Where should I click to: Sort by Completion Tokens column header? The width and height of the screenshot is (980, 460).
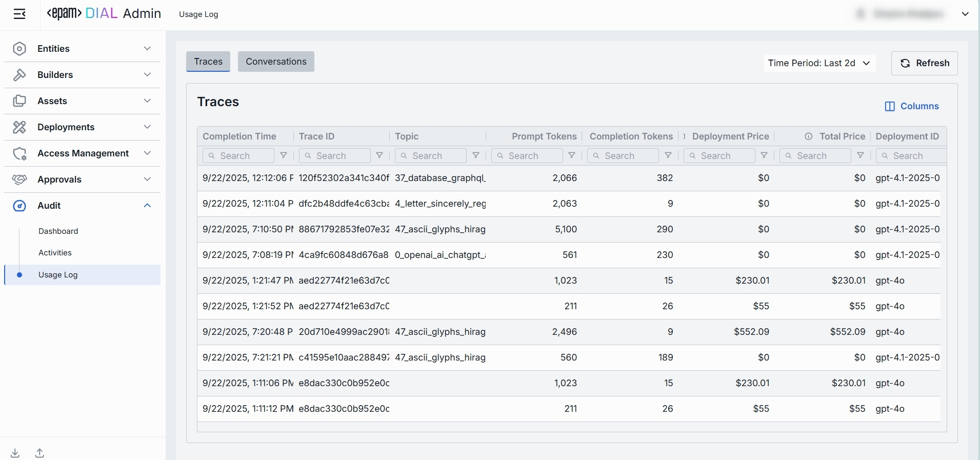tap(631, 136)
